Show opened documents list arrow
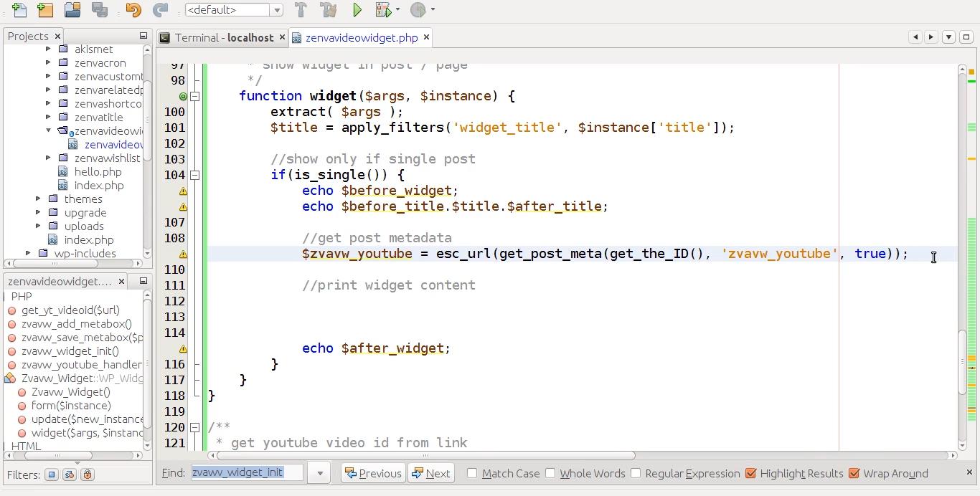Image resolution: width=980 pixels, height=496 pixels. pyautogui.click(x=948, y=37)
